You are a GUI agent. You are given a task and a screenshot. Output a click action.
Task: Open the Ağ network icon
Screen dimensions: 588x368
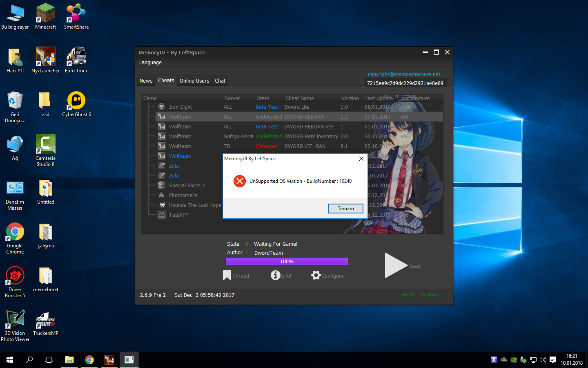click(x=15, y=148)
